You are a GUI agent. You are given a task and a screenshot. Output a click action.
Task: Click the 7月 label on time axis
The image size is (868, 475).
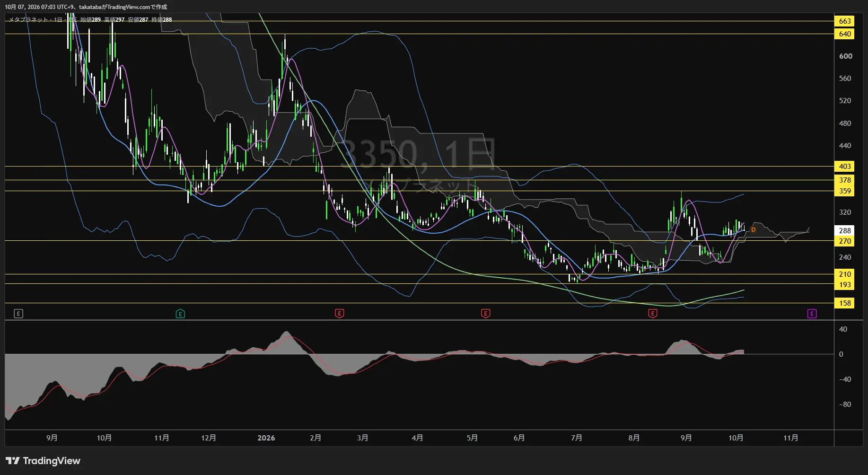pos(576,438)
